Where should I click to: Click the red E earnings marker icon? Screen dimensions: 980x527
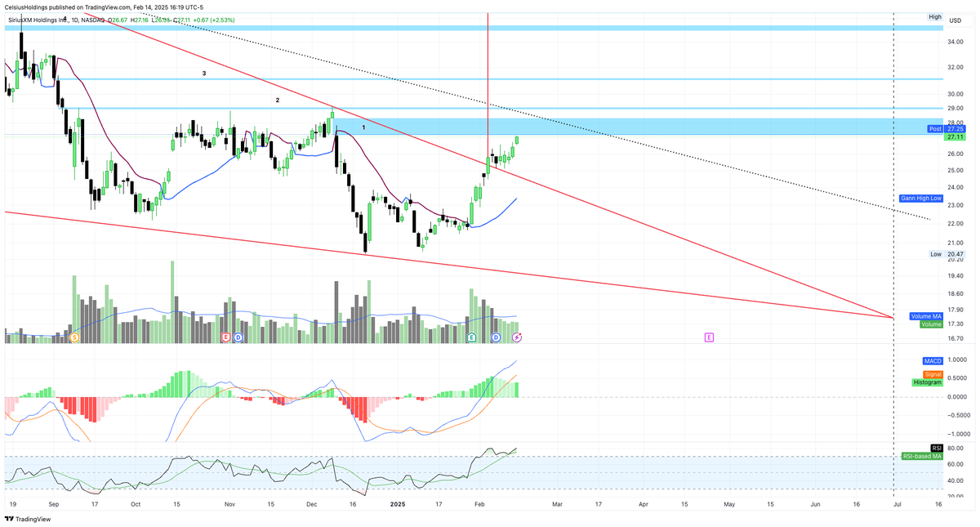225,337
